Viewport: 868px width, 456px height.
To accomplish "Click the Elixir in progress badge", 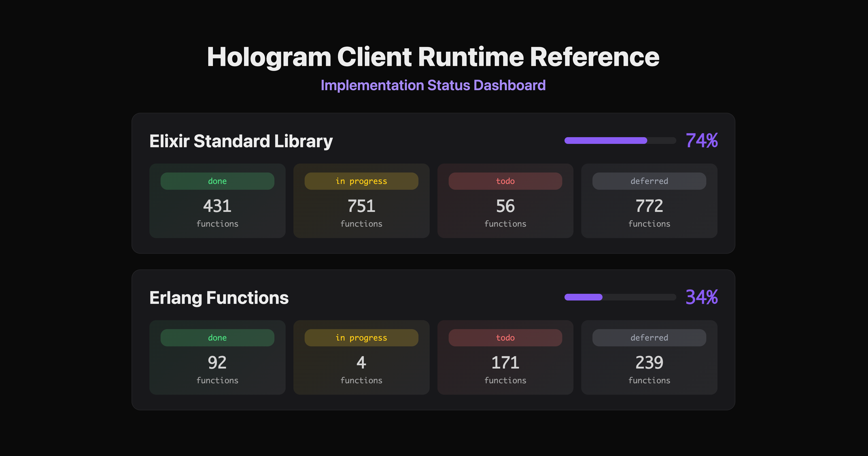I will [x=361, y=181].
